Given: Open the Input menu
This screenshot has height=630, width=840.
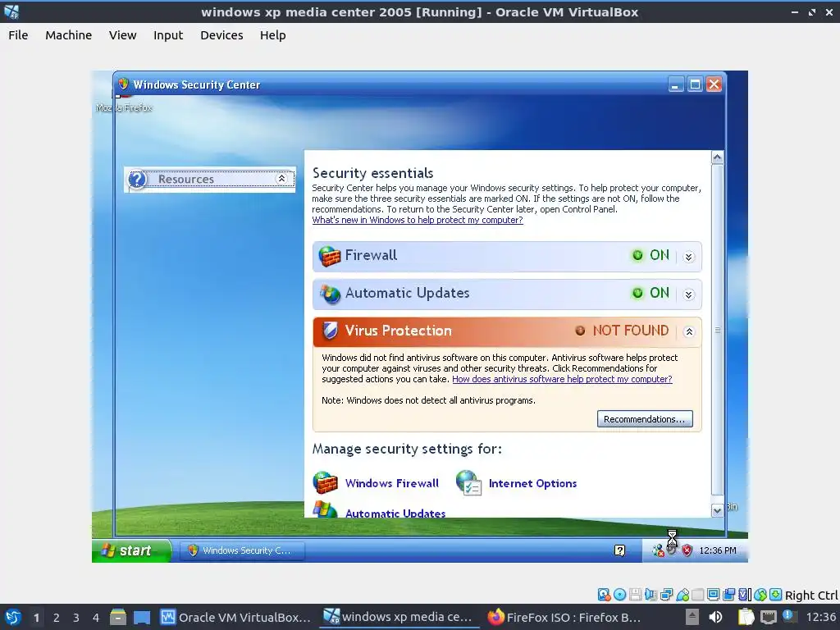Looking at the screenshot, I should coord(168,35).
